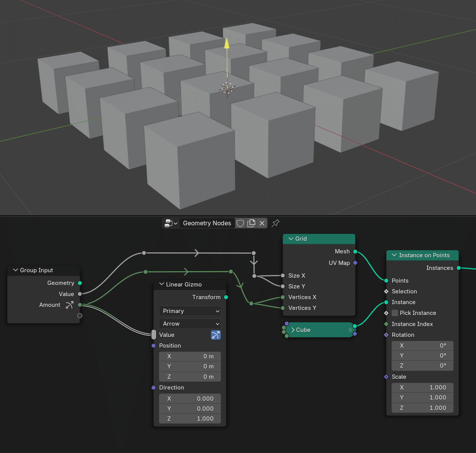Toggle the gizmo pin on Value row

pyautogui.click(x=215, y=335)
